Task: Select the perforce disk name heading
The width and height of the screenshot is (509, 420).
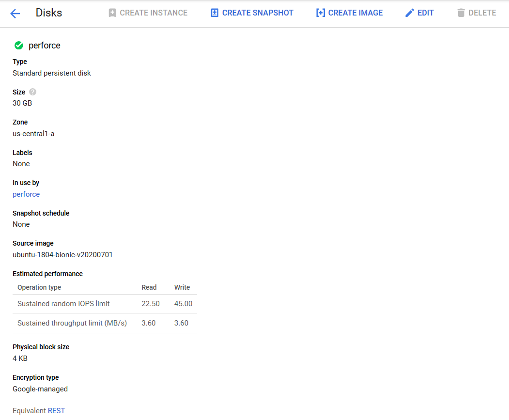Action: (45, 46)
